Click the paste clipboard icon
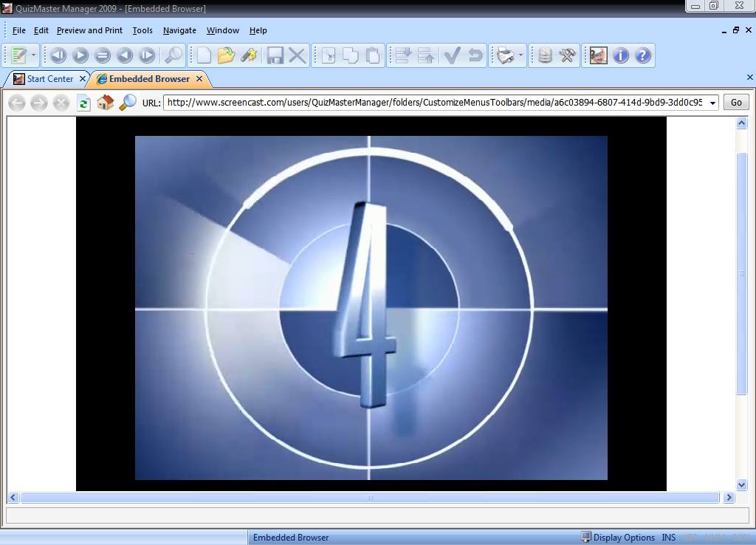This screenshot has width=756, height=545. 373,55
